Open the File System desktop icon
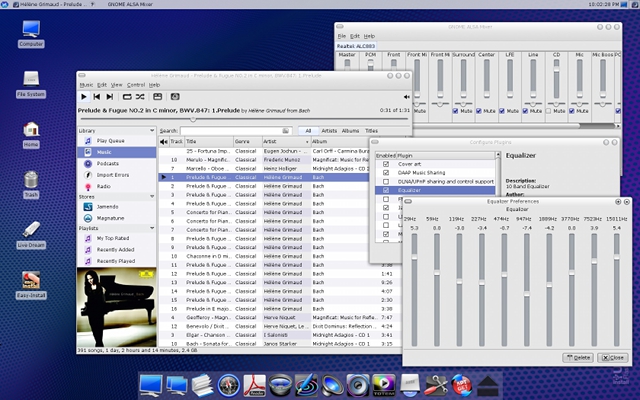The image size is (640, 400). click(x=31, y=84)
